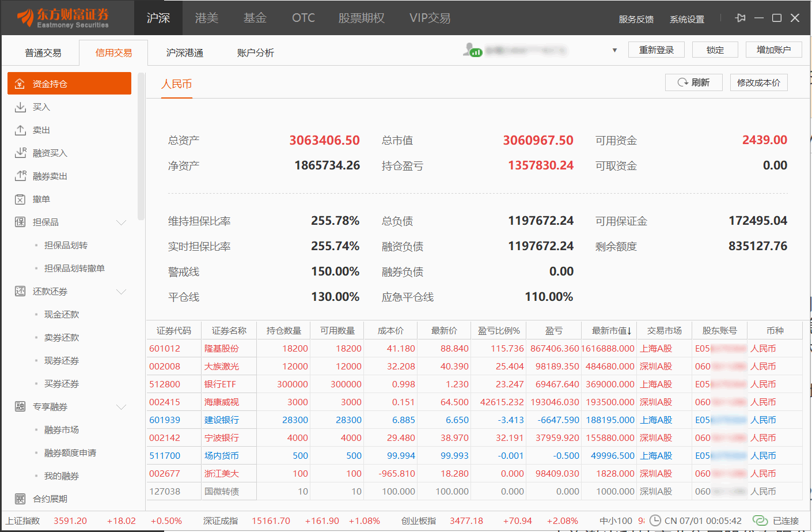The width and height of the screenshot is (812, 532).
Task: Click the refresh arrow icon in 刷新 button
Action: coord(683,82)
